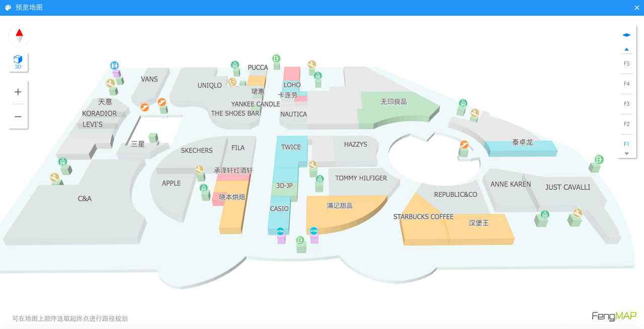Select the elevator icon above C&A
This screenshot has width=644, height=329.
coord(62,162)
